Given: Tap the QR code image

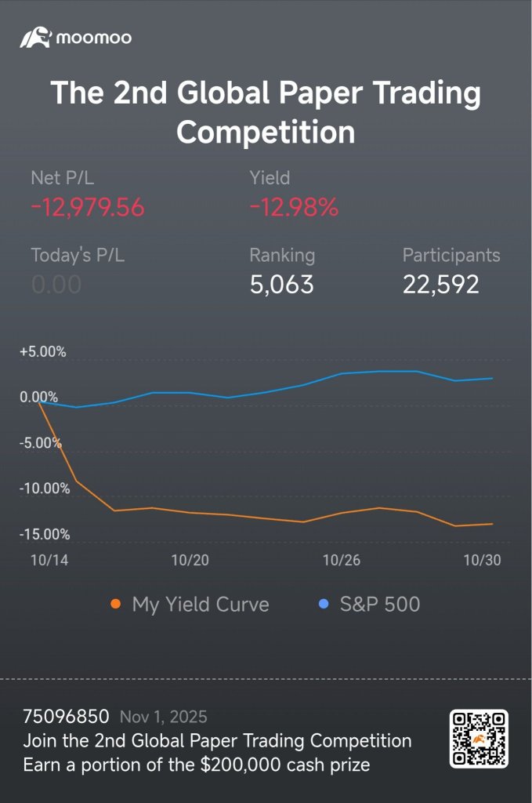Looking at the screenshot, I should tap(479, 739).
